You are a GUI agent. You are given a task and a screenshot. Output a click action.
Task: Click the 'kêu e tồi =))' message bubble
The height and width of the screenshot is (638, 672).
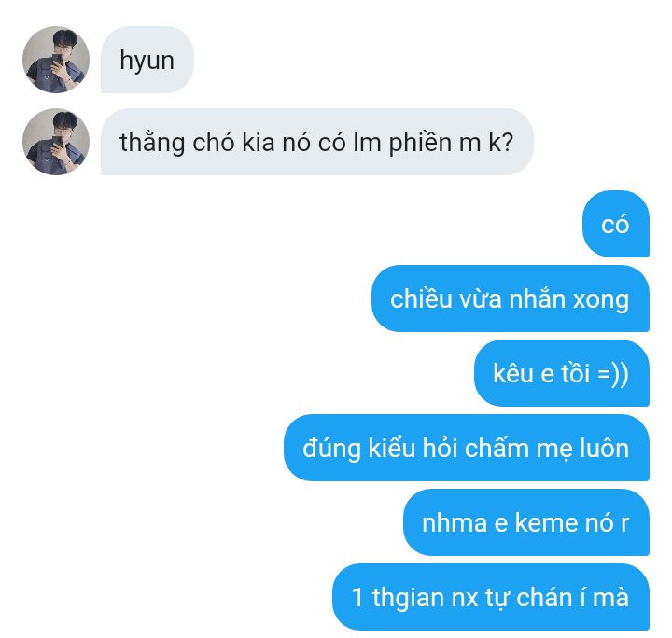pyautogui.click(x=562, y=373)
